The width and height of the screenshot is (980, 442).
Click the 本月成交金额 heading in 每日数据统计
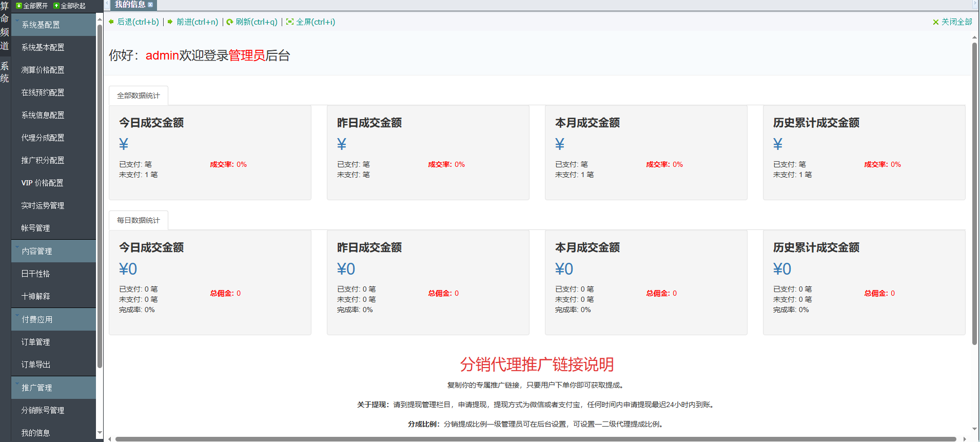(x=587, y=247)
